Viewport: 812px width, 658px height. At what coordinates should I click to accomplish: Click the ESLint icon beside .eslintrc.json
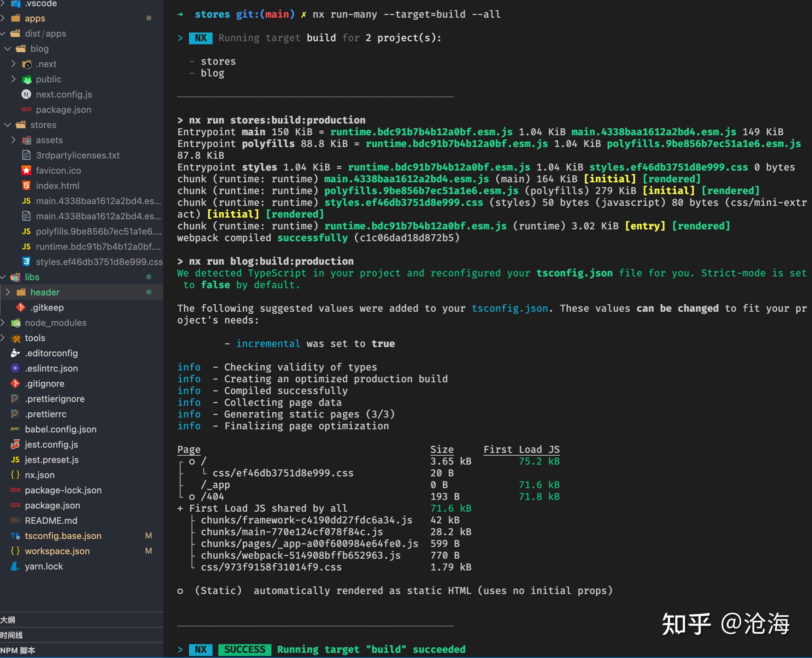click(15, 368)
